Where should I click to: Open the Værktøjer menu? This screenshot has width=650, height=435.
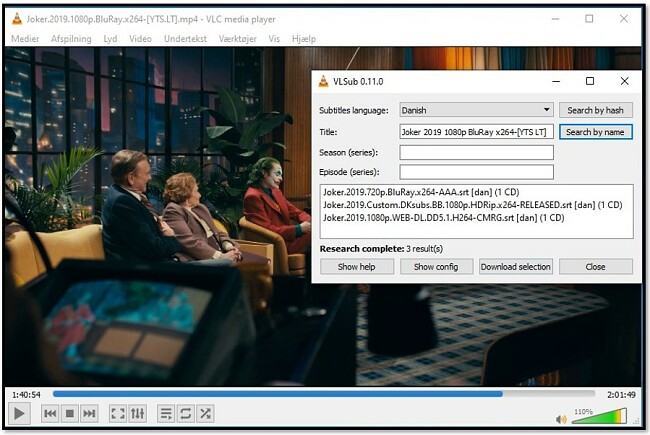pos(238,39)
